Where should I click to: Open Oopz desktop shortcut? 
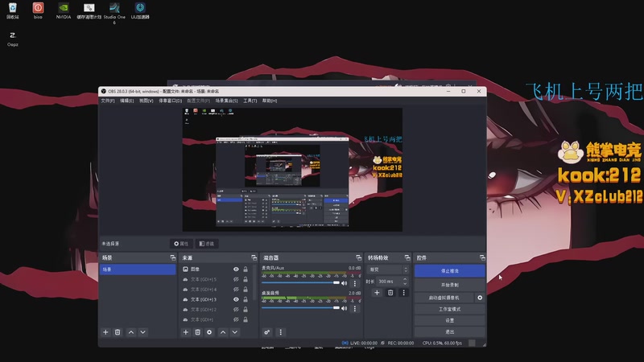12,39
